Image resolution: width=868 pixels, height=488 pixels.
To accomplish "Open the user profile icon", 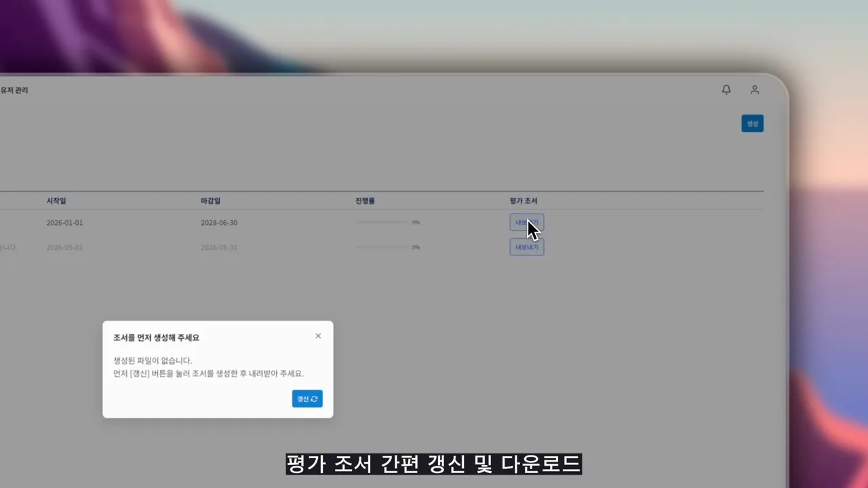I will point(755,89).
